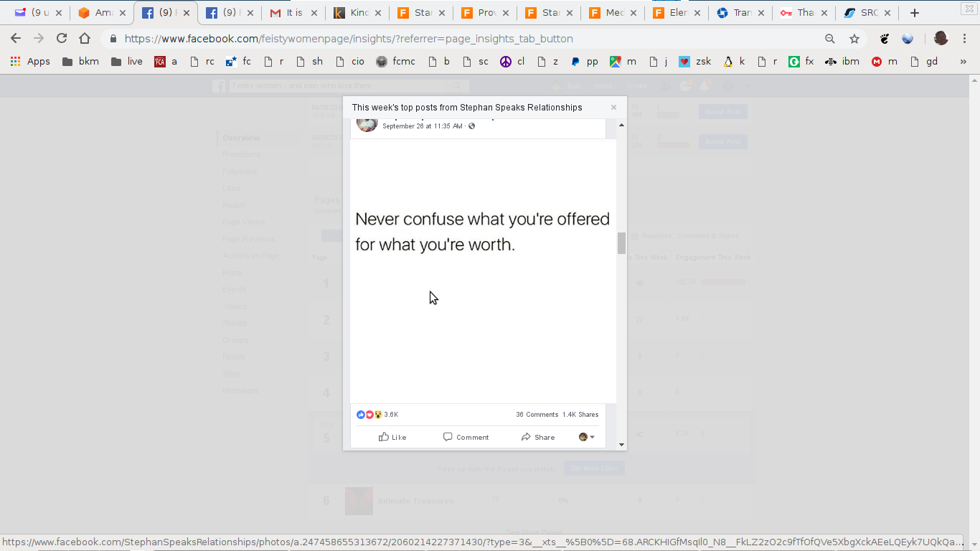This screenshot has height=551, width=980.
Task: Like the Stephan Speaks Relationships post
Action: coord(392,437)
